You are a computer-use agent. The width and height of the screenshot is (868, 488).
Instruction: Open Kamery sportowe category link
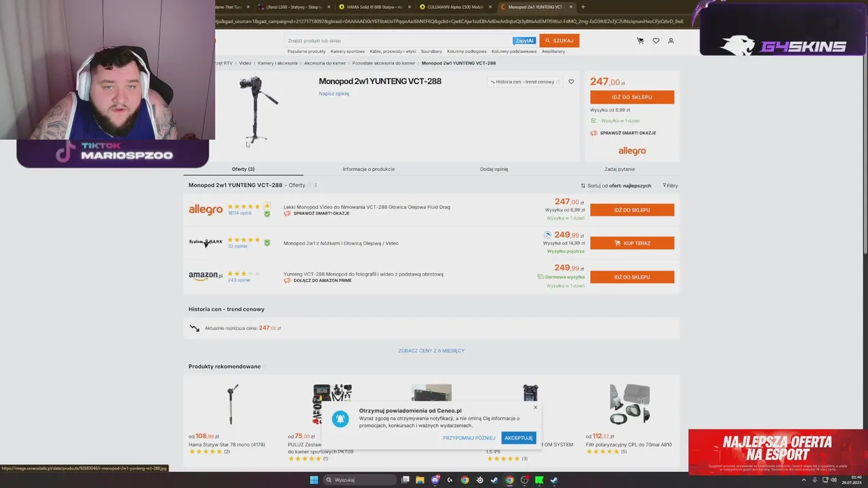pyautogui.click(x=347, y=52)
